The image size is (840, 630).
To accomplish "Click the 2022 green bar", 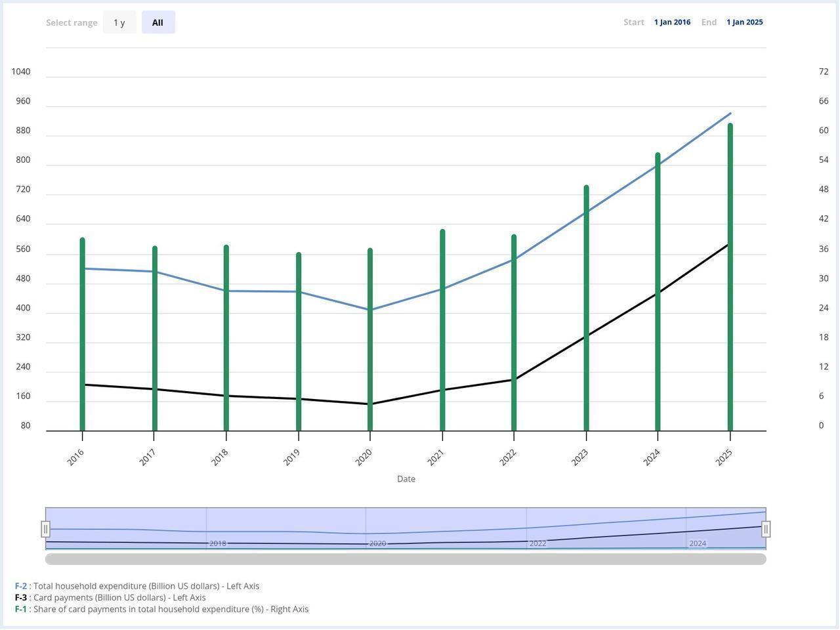I will [514, 333].
